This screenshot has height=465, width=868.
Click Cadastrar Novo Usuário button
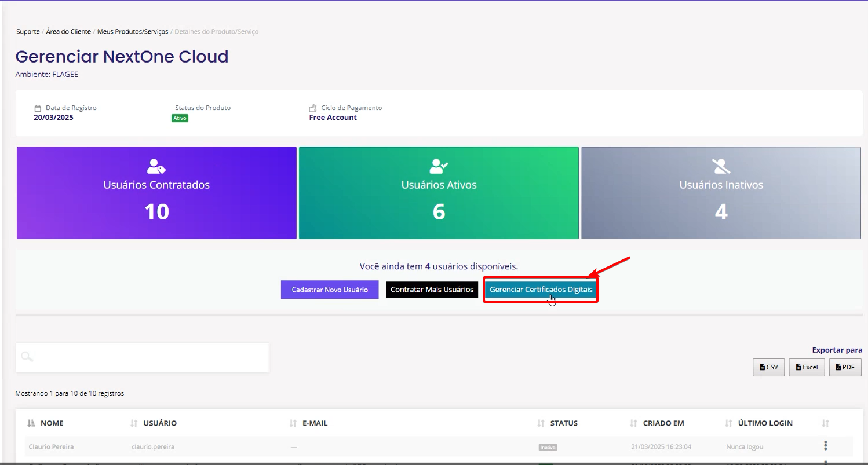point(330,290)
